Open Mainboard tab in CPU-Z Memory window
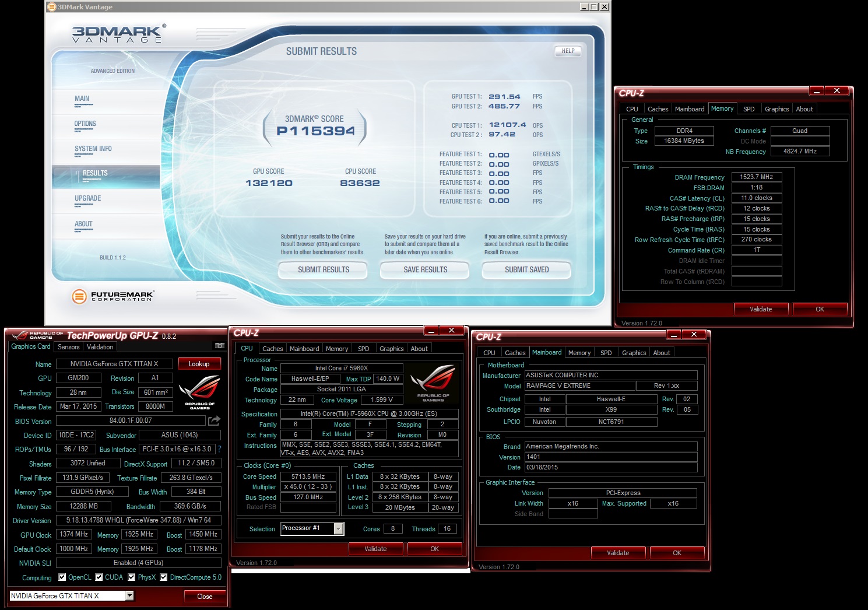Image resolution: width=868 pixels, height=610 pixels. click(690, 109)
